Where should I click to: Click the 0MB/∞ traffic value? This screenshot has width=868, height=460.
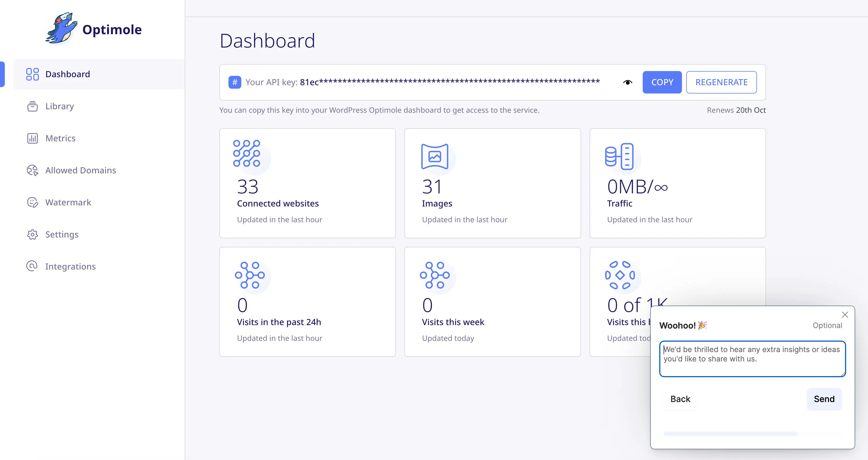[637, 186]
